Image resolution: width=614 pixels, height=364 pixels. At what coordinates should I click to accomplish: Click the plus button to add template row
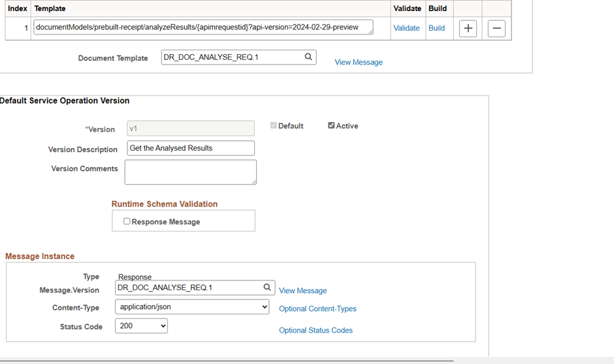pos(468,28)
